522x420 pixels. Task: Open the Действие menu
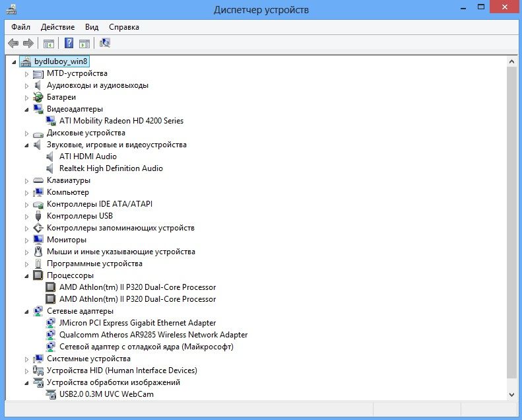57,27
